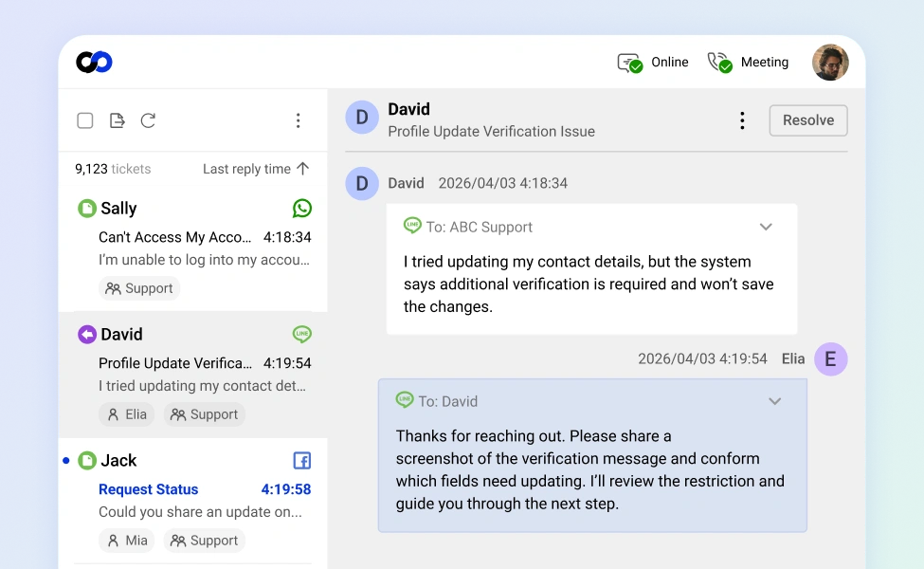The height and width of the screenshot is (569, 924).
Task: Click the WhatsApp icon on Sally's ticket
Action: 302,208
